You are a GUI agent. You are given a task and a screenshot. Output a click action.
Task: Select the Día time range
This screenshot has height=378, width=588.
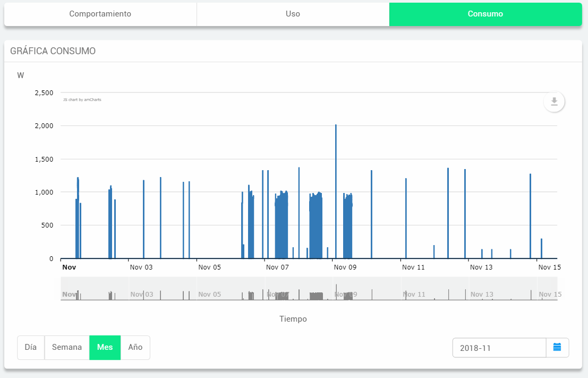31,348
